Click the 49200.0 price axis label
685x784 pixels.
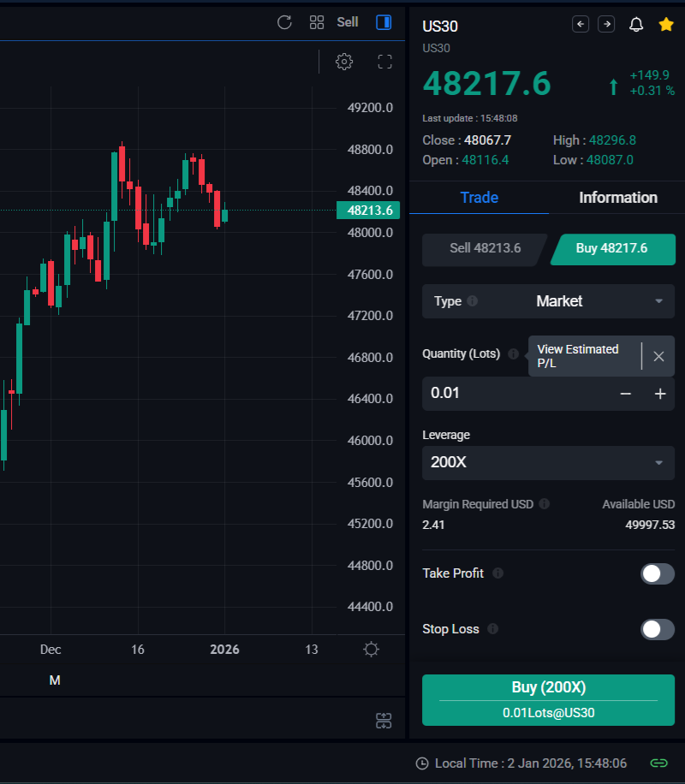pyautogui.click(x=370, y=108)
